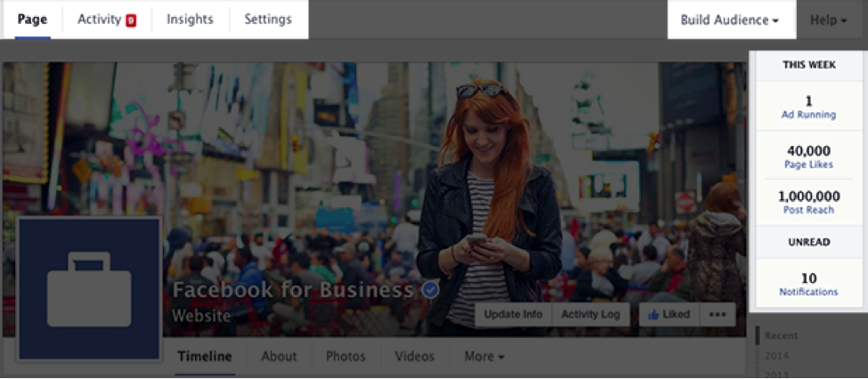Viewport: 868px width, 379px height.
Task: Open the Help dropdown menu
Action: tap(829, 20)
